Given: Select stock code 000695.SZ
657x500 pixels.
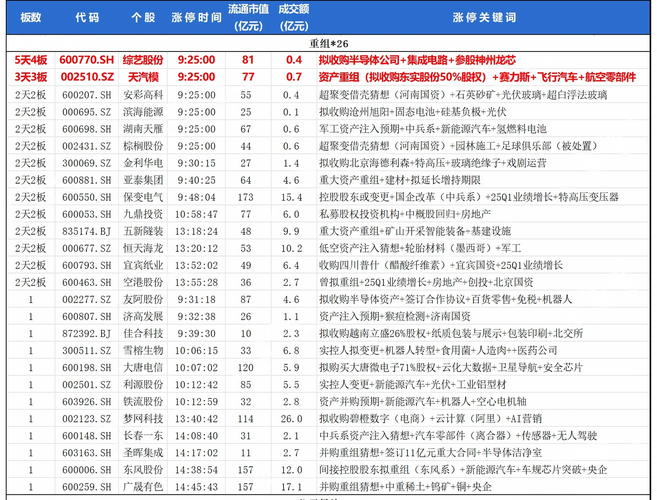Looking at the screenshot, I should pos(87,112).
